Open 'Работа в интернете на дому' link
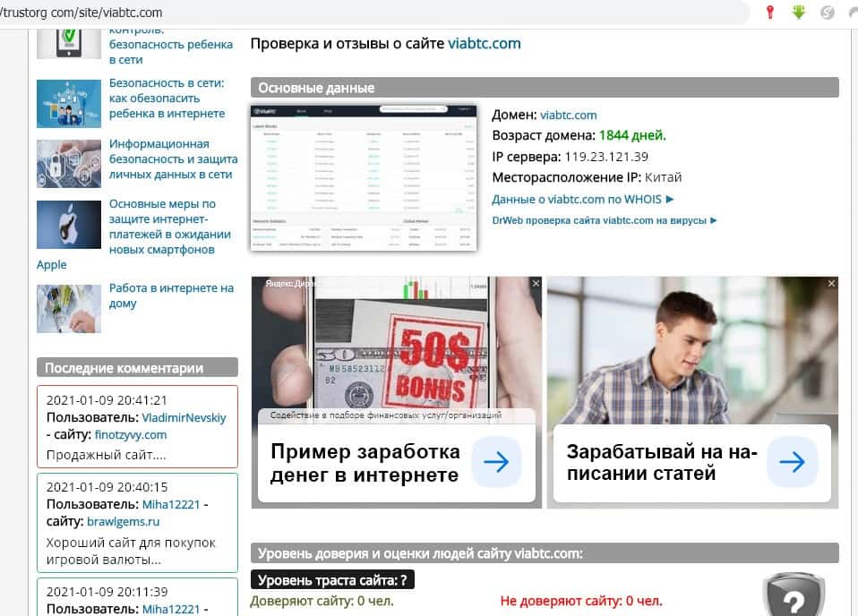Viewport: 858px width, 616px height. pos(171,295)
